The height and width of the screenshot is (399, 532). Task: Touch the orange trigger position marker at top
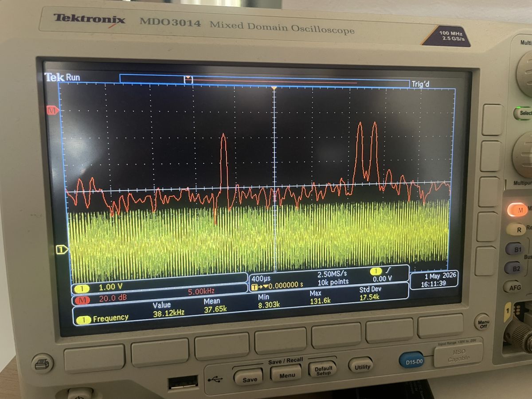(x=274, y=89)
